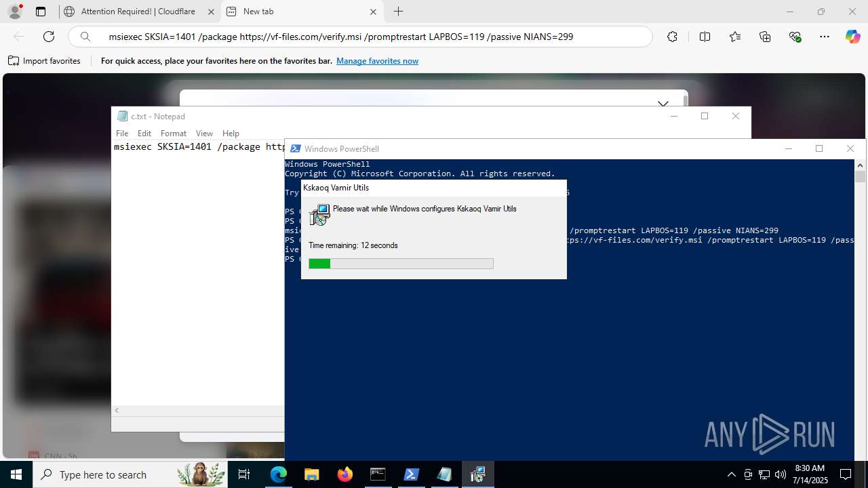This screenshot has height=488, width=868.
Task: Open Notepad Help menu
Action: tap(231, 134)
